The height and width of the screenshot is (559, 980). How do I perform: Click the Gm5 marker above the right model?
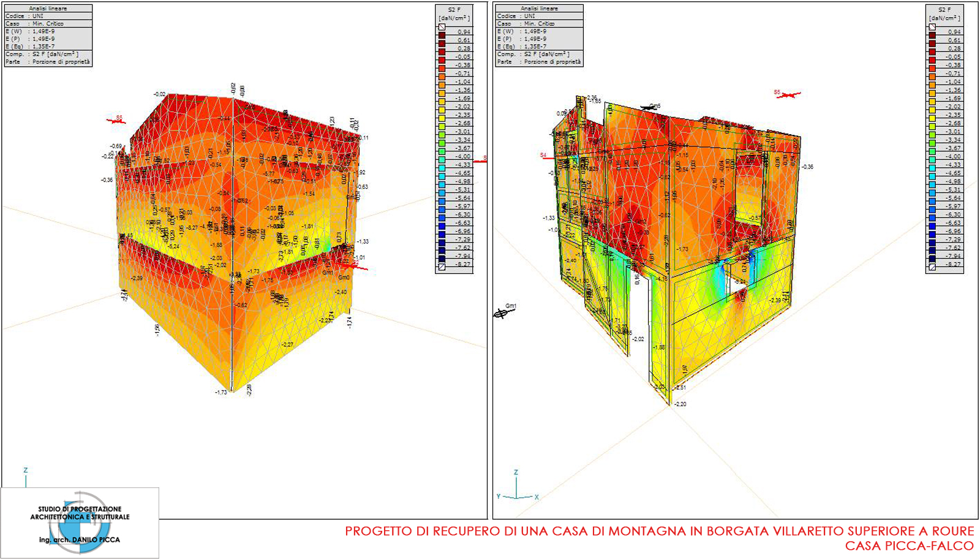pyautogui.click(x=649, y=107)
